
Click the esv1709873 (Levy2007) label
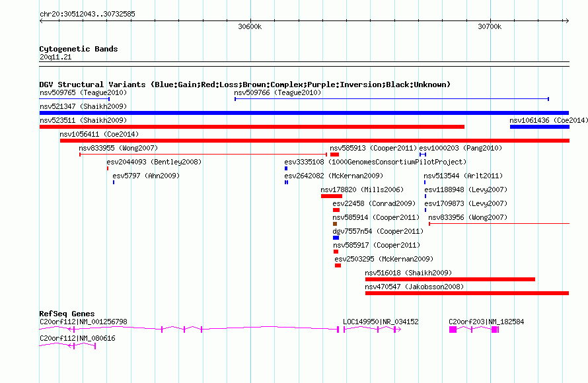coord(466,203)
